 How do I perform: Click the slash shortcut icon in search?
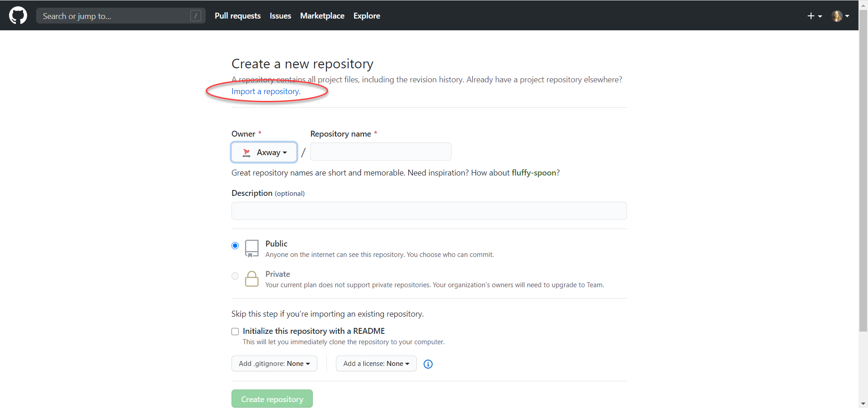196,16
